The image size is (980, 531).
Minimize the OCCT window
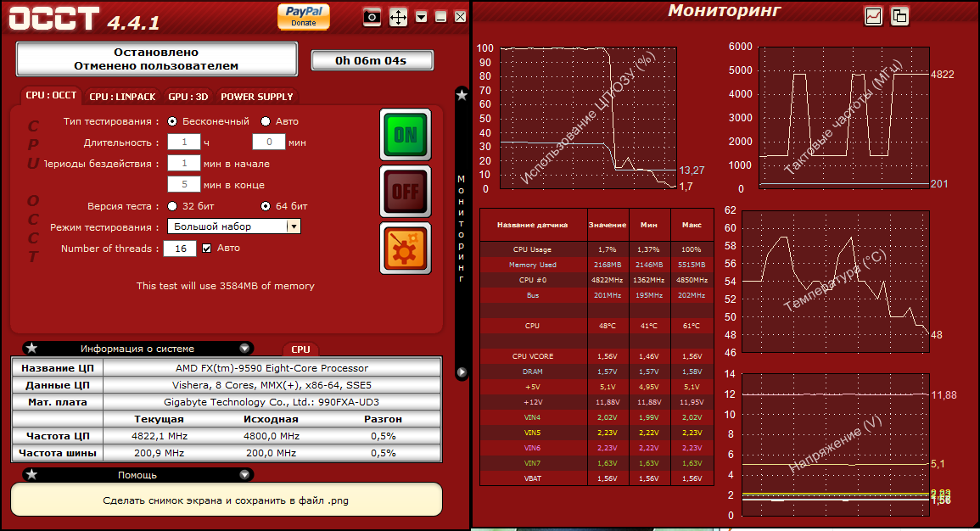[440, 17]
